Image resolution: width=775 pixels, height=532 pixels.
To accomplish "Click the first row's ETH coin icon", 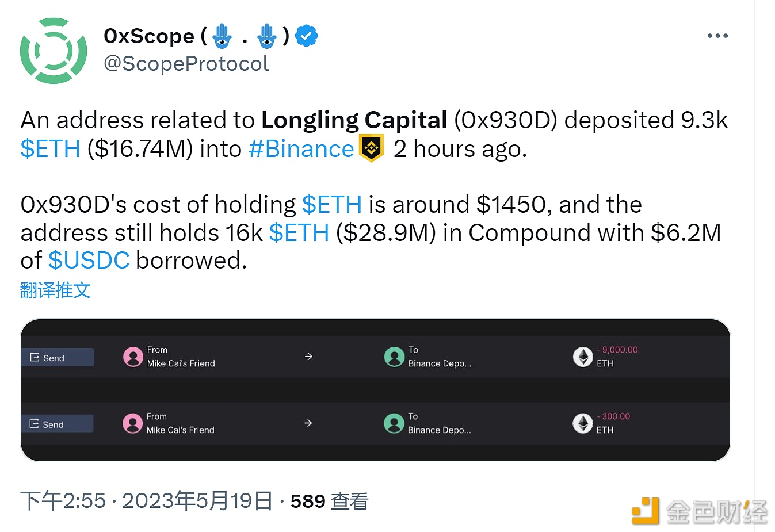I will point(583,357).
